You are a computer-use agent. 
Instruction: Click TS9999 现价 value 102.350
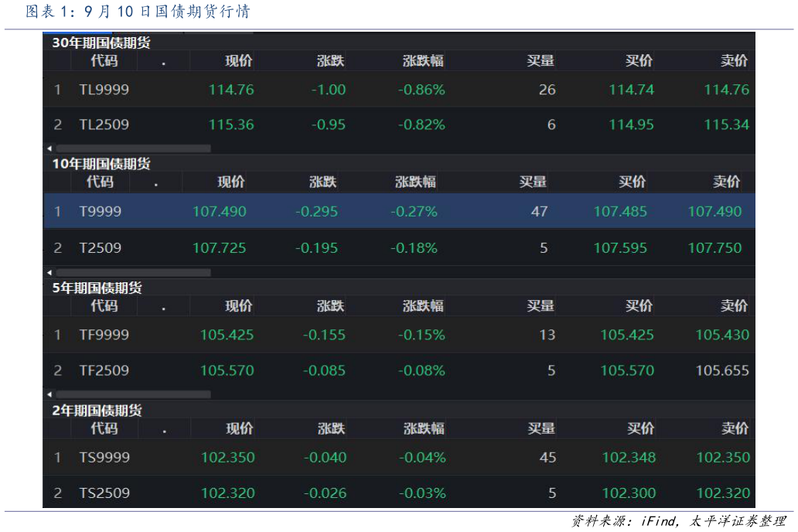(x=228, y=457)
